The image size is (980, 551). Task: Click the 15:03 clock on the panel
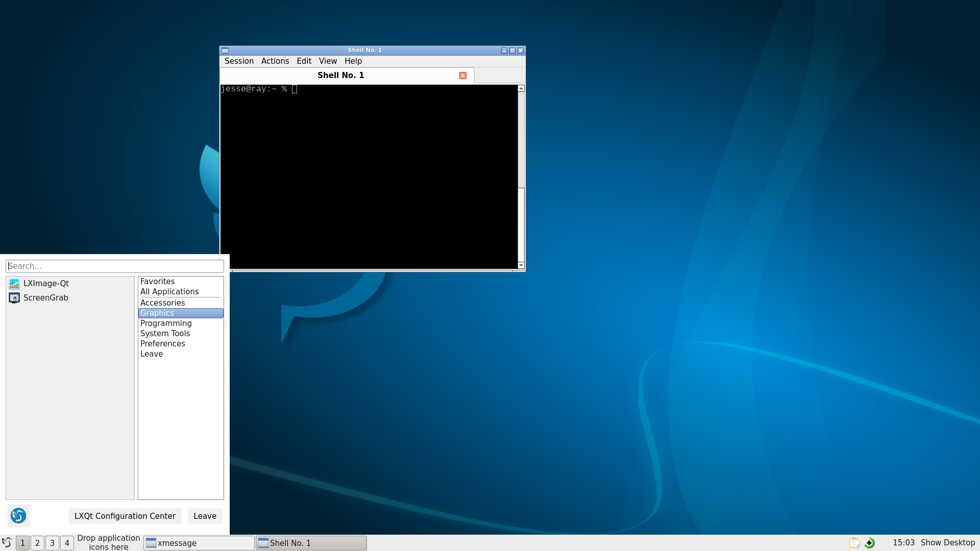tap(903, 543)
